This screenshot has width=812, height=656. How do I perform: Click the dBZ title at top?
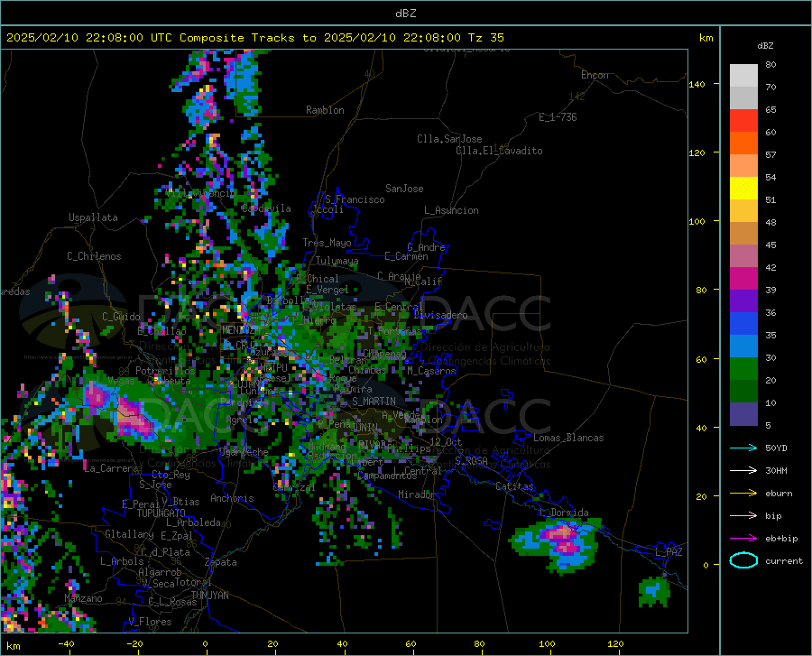click(405, 14)
